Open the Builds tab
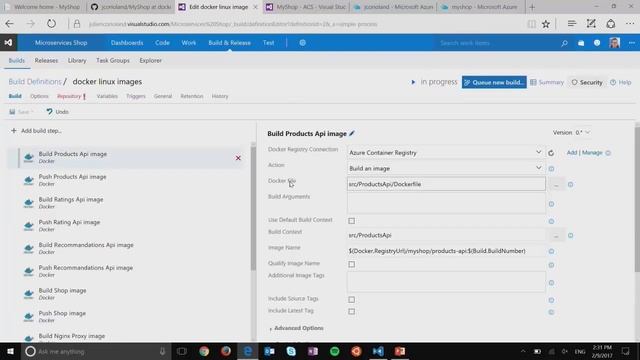The height and width of the screenshot is (360, 640). click(17, 60)
